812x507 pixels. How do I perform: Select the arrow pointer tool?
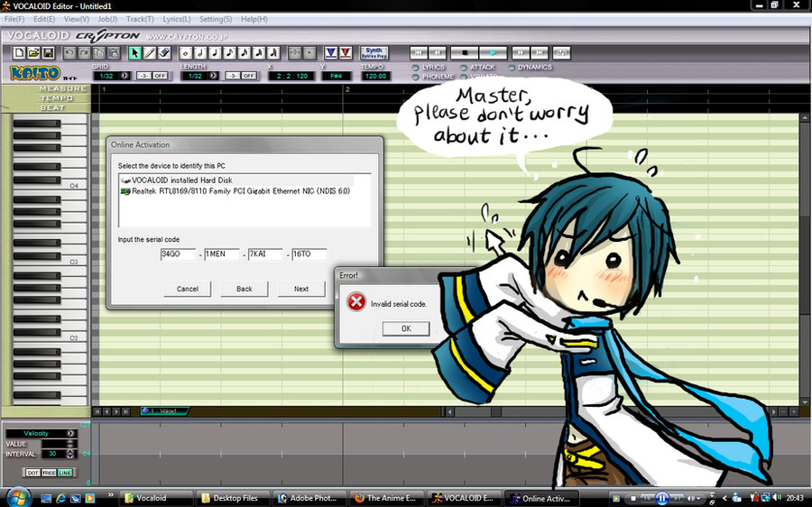pyautogui.click(x=134, y=52)
